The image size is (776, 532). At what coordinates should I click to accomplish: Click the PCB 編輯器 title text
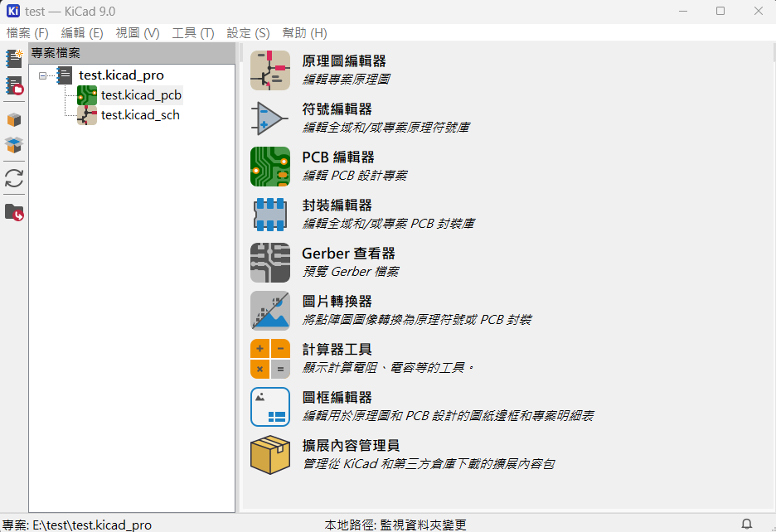(x=338, y=157)
